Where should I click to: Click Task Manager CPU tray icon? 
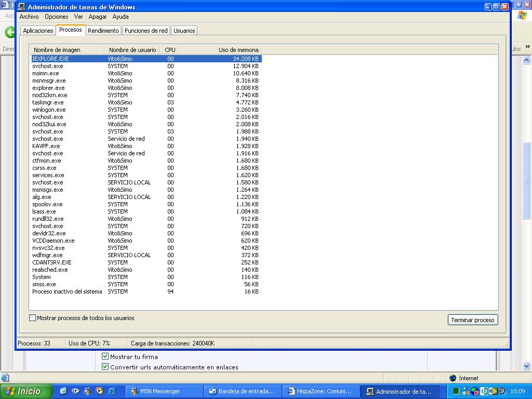coord(456,391)
